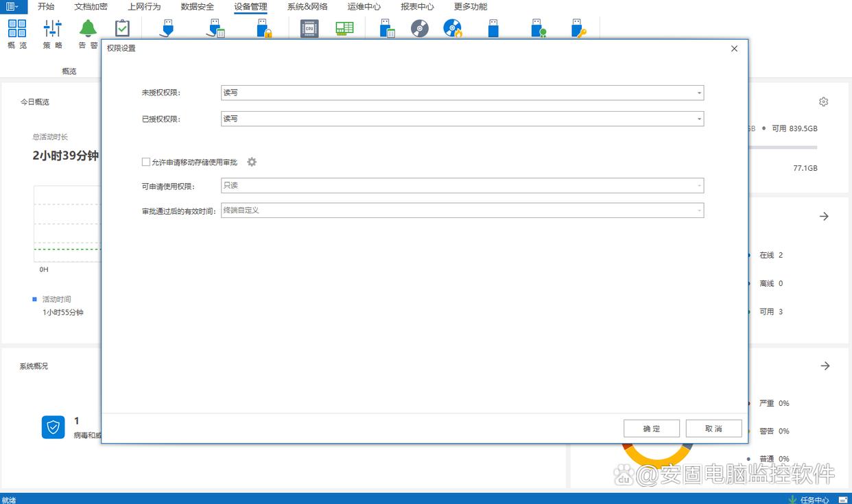The height and width of the screenshot is (504, 852).
Task: Click the disc burning flame icon
Action: pyautogui.click(x=453, y=28)
